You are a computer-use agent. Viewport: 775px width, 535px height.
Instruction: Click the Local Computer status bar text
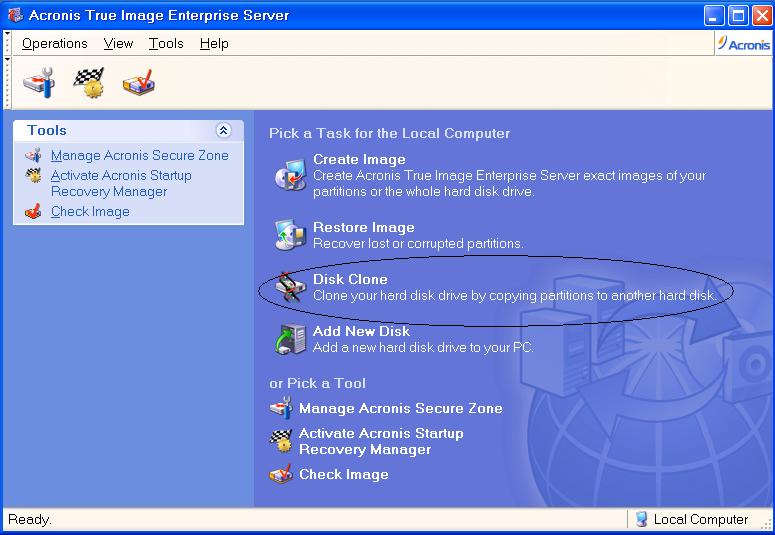tap(701, 519)
